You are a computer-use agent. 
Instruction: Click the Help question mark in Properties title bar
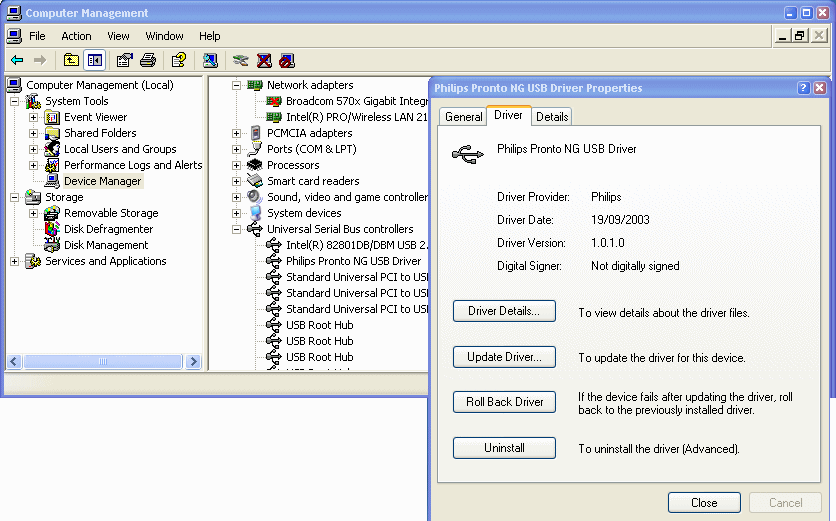click(x=803, y=88)
